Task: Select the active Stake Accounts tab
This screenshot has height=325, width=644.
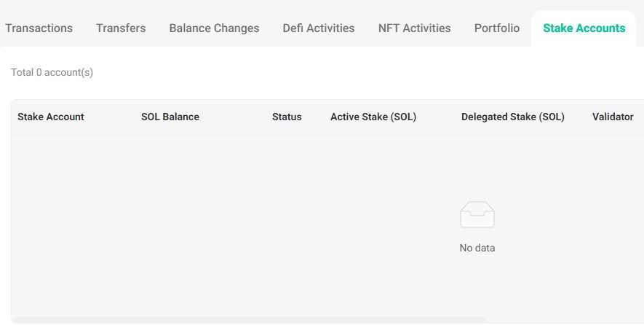Action: coord(584,28)
